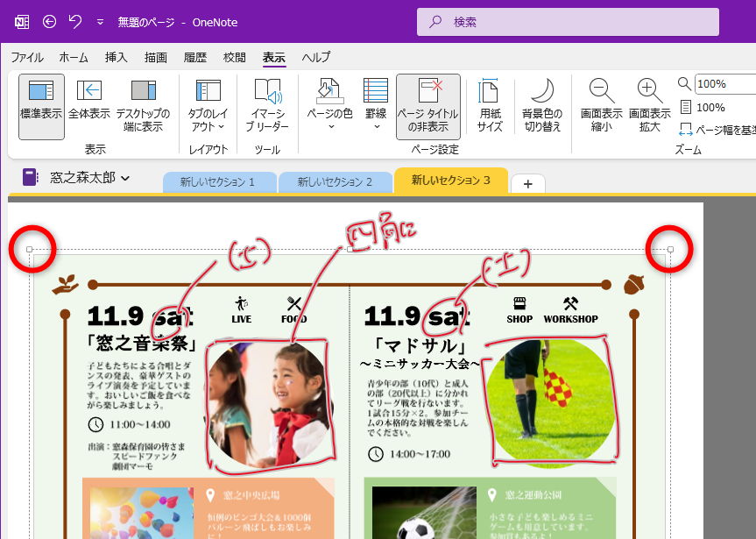Open the 用紙サイズ paper size pane

click(x=489, y=101)
